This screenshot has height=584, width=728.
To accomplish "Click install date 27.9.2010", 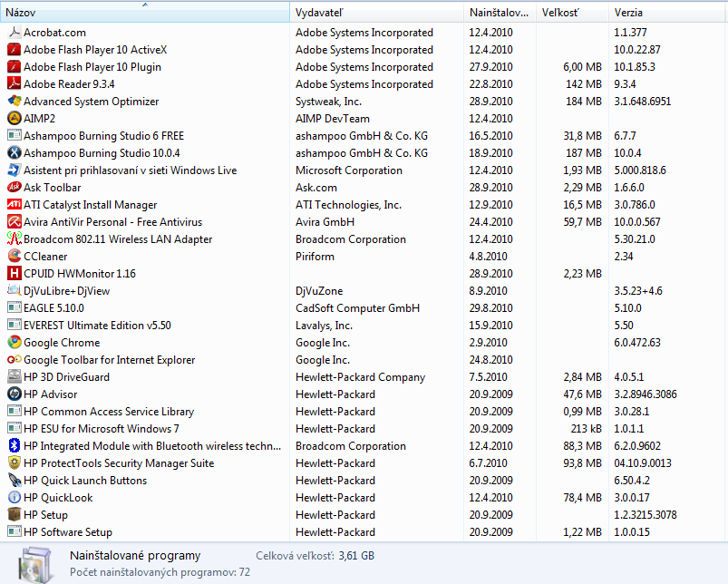I will coord(490,67).
